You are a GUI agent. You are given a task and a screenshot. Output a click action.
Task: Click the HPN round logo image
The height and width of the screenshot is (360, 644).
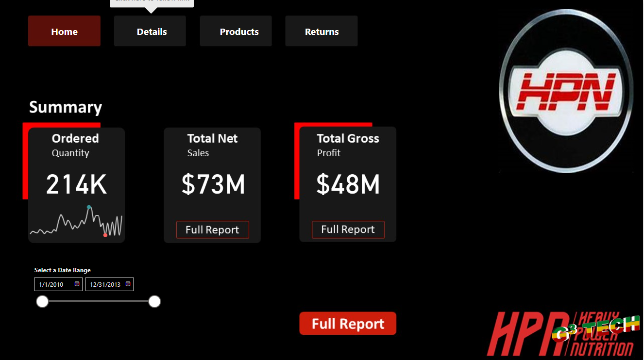[566, 91]
